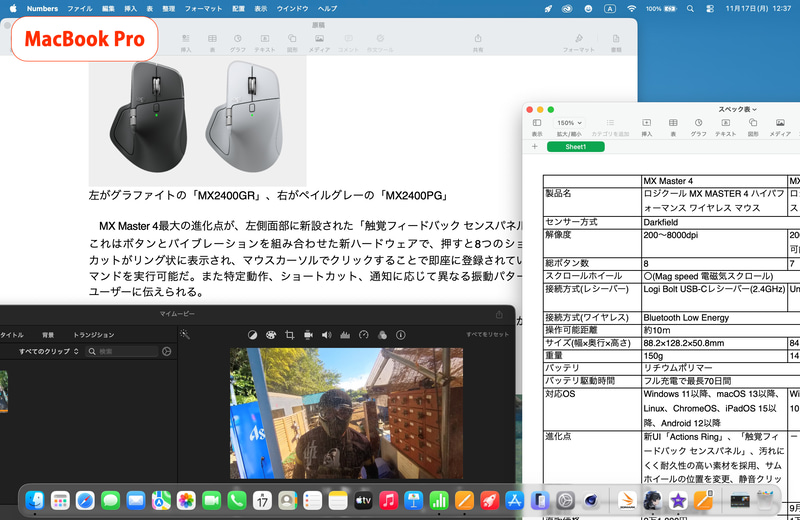Viewport: 800px width, 520px height.
Task: Select the Sheet1 tab
Action: point(576,146)
